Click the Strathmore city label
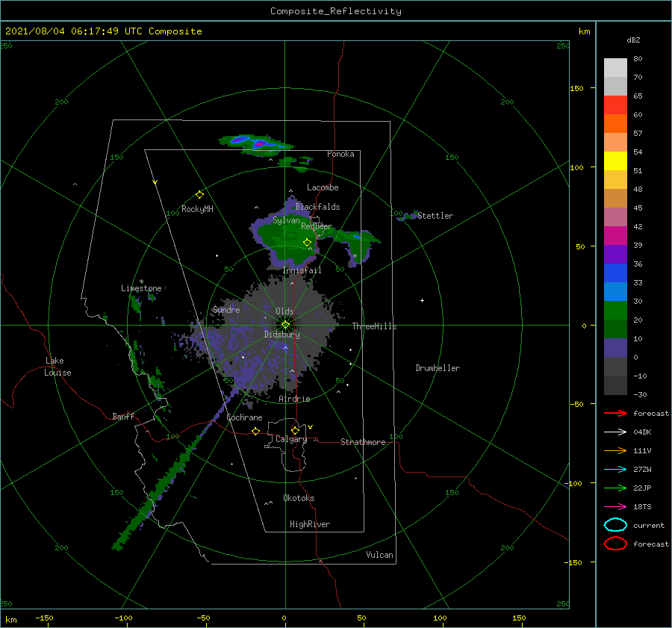This screenshot has width=672, height=628. [x=363, y=442]
